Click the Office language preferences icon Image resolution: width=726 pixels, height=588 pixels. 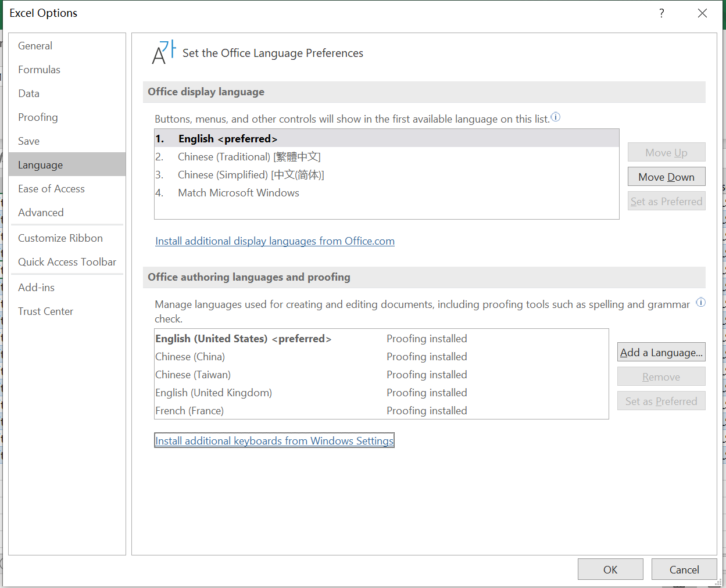pyautogui.click(x=163, y=52)
